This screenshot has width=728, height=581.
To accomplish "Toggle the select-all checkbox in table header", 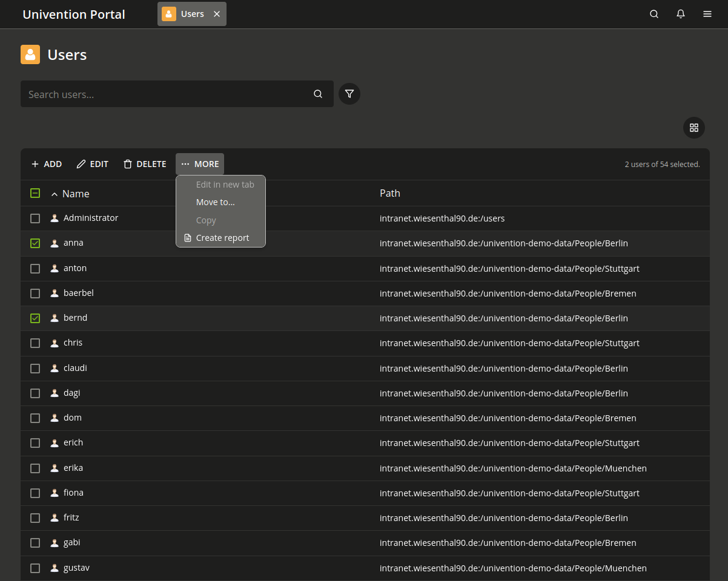I will click(x=35, y=193).
